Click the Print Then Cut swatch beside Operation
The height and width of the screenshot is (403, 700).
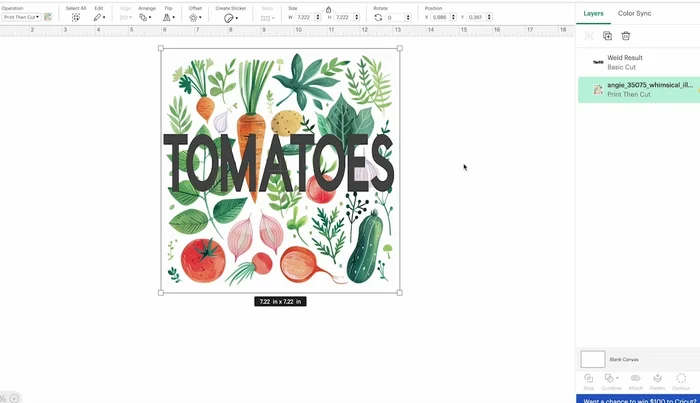pos(48,17)
